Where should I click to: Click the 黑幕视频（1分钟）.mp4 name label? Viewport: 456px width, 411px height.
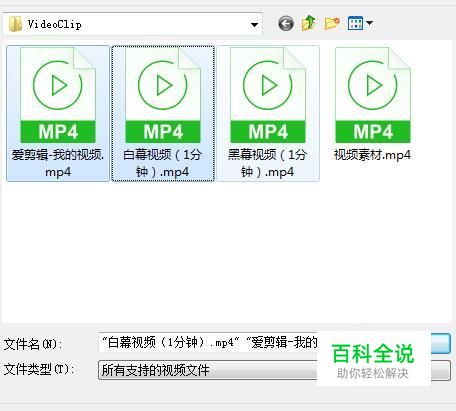267,163
